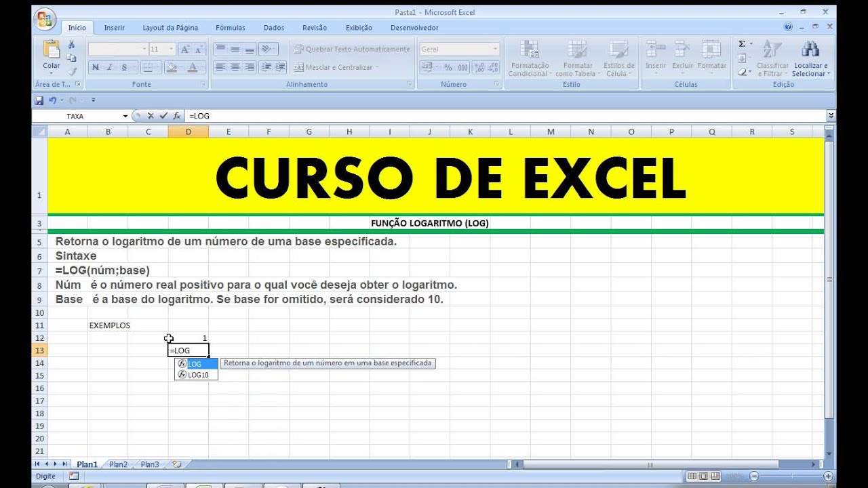Open the TAXA name box dropdown
868x488 pixels.
[125, 116]
